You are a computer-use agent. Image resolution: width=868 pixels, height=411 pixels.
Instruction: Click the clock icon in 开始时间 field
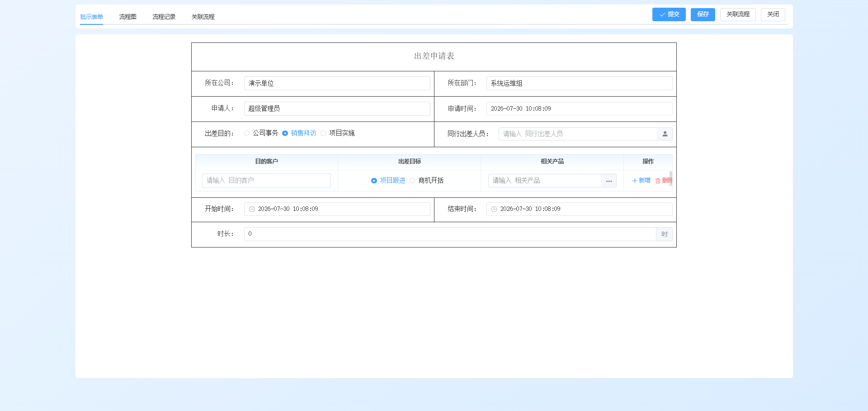pos(252,209)
